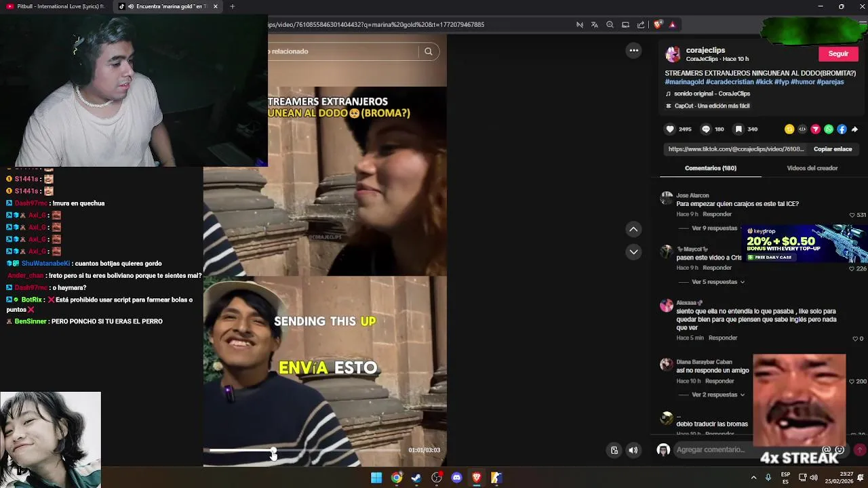Click the translate page icon in address bar

(595, 24)
